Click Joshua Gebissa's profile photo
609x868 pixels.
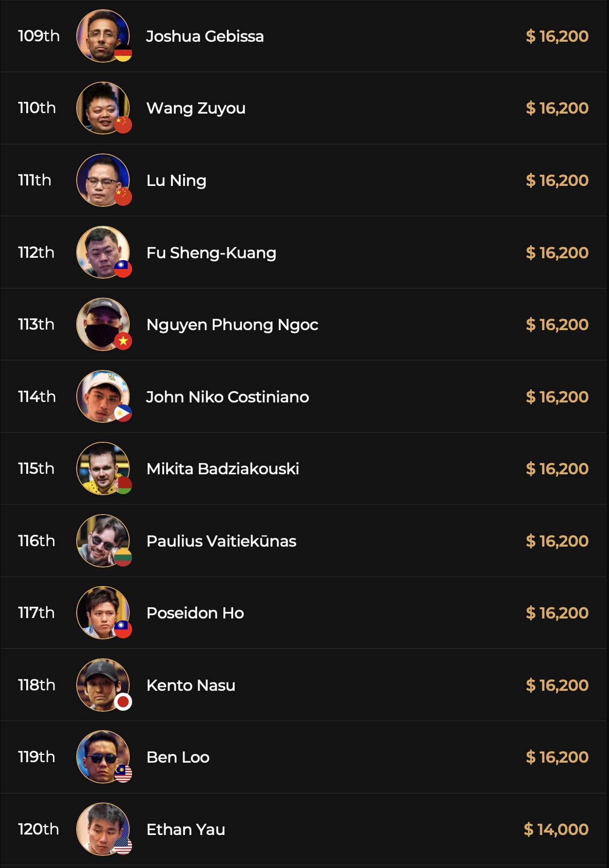[102, 35]
